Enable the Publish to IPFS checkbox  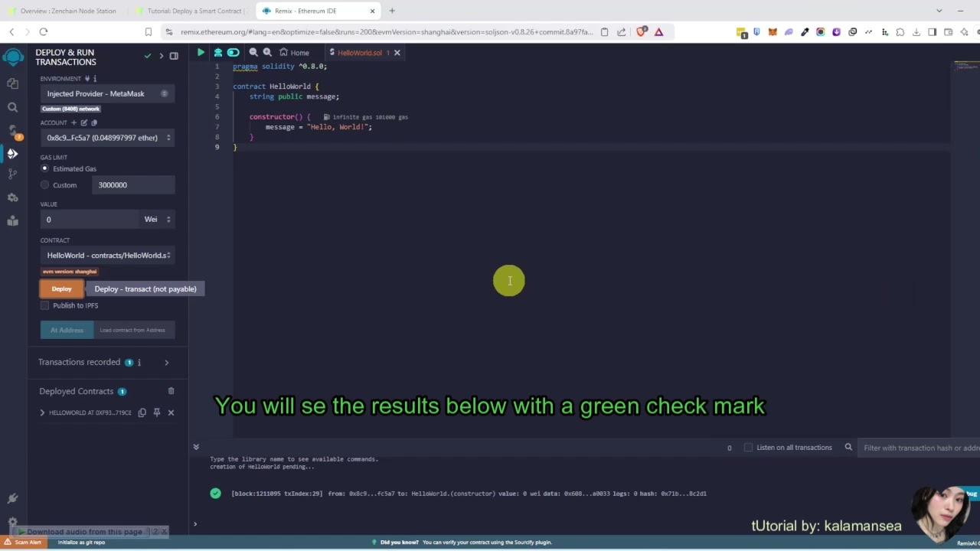tap(44, 305)
